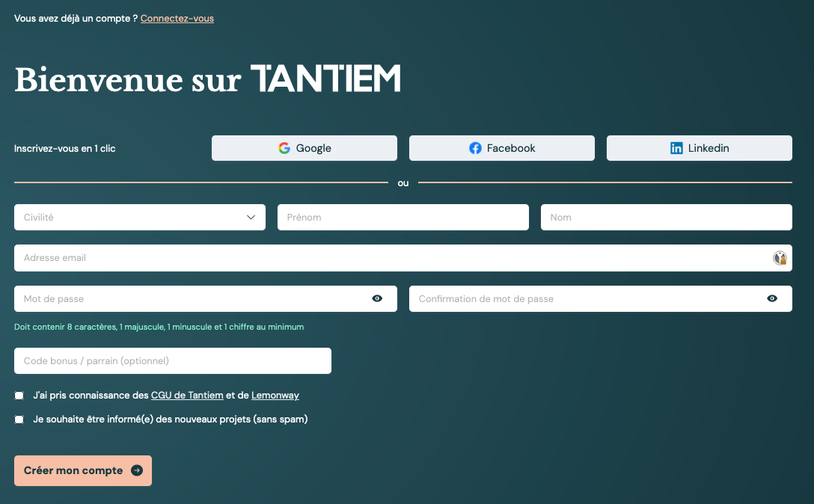Viewport: 814px width, 504px height.
Task: Click the Linkedin logo icon
Action: (676, 148)
